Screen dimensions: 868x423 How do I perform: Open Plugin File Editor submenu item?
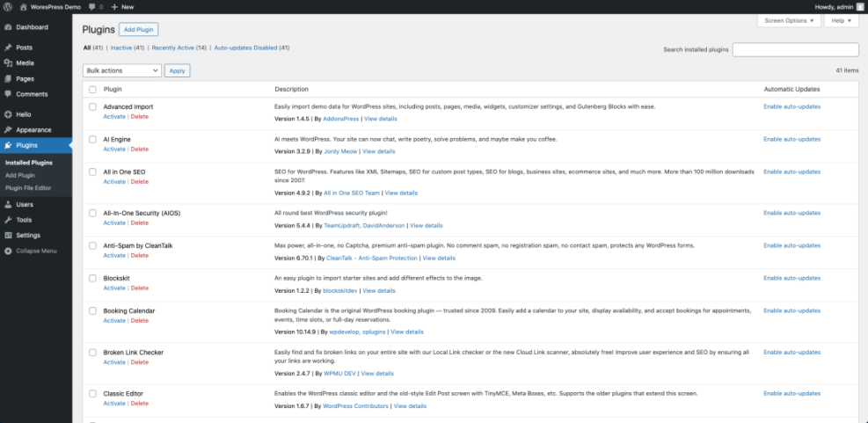[28, 188]
